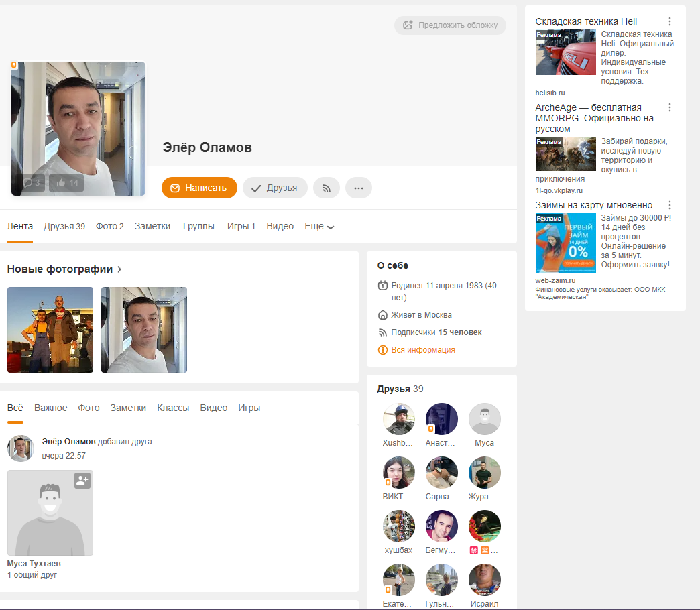Click the add friend icon on Муса card

(x=82, y=481)
